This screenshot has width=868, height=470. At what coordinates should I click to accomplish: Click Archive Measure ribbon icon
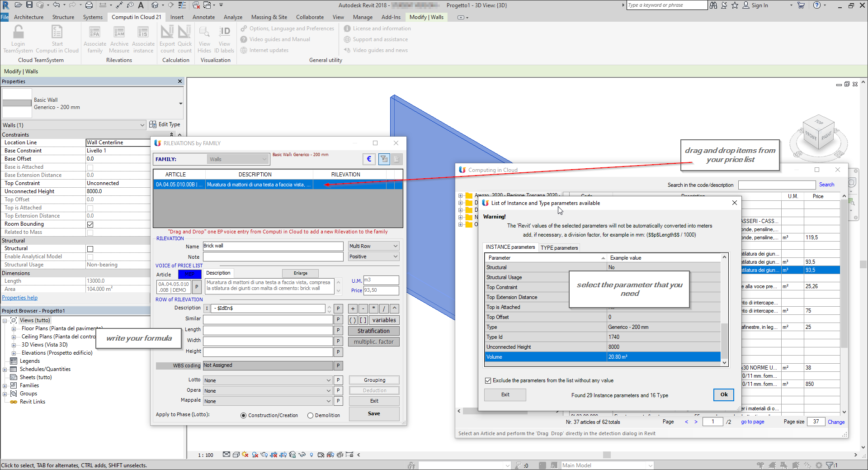click(x=119, y=33)
